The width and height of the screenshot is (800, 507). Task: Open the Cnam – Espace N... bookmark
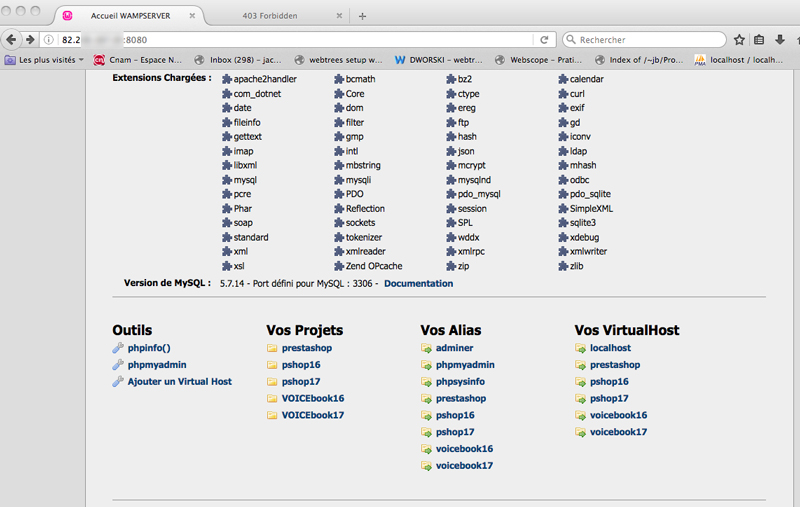click(x=138, y=60)
